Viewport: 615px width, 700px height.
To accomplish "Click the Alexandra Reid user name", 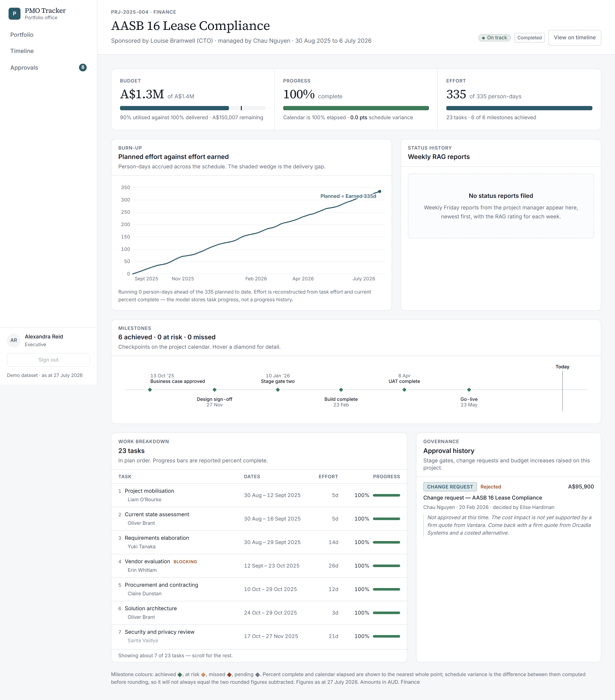I will 44,337.
